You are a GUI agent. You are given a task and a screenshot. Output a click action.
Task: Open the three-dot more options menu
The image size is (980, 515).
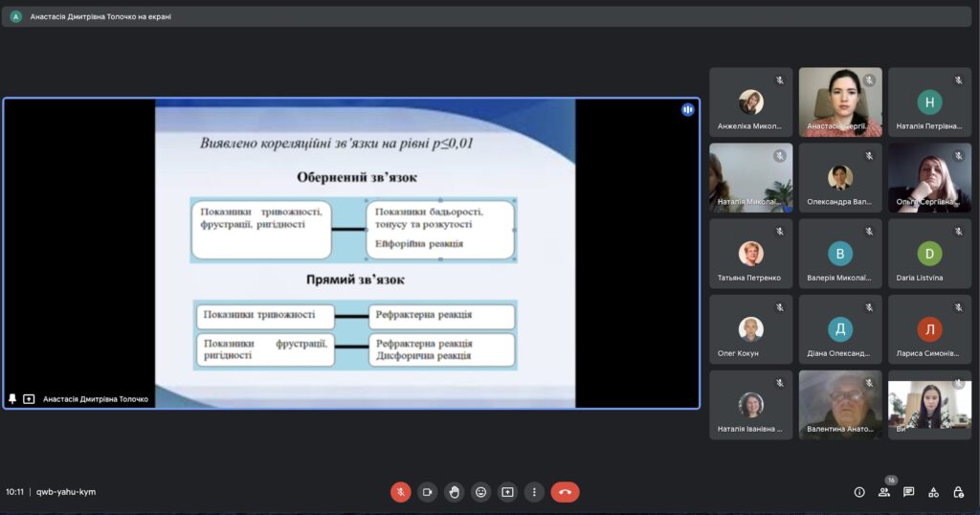click(534, 492)
